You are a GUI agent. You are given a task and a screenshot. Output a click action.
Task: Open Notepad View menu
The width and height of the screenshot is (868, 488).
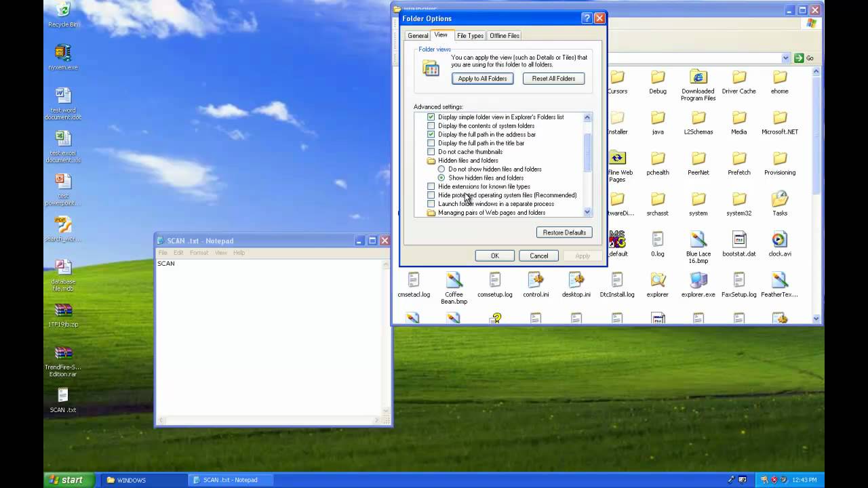pos(221,253)
